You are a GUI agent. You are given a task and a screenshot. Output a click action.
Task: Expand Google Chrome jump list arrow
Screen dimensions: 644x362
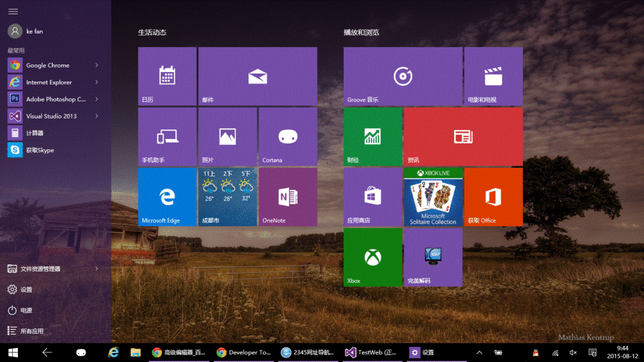pos(97,65)
